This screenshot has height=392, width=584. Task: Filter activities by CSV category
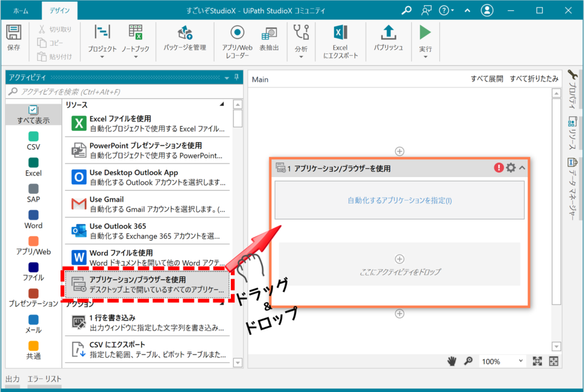pos(34,141)
